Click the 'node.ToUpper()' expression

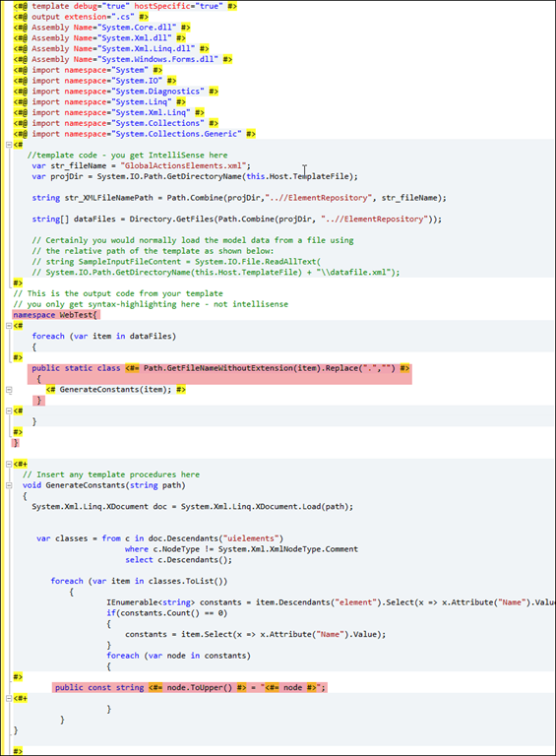[200, 687]
